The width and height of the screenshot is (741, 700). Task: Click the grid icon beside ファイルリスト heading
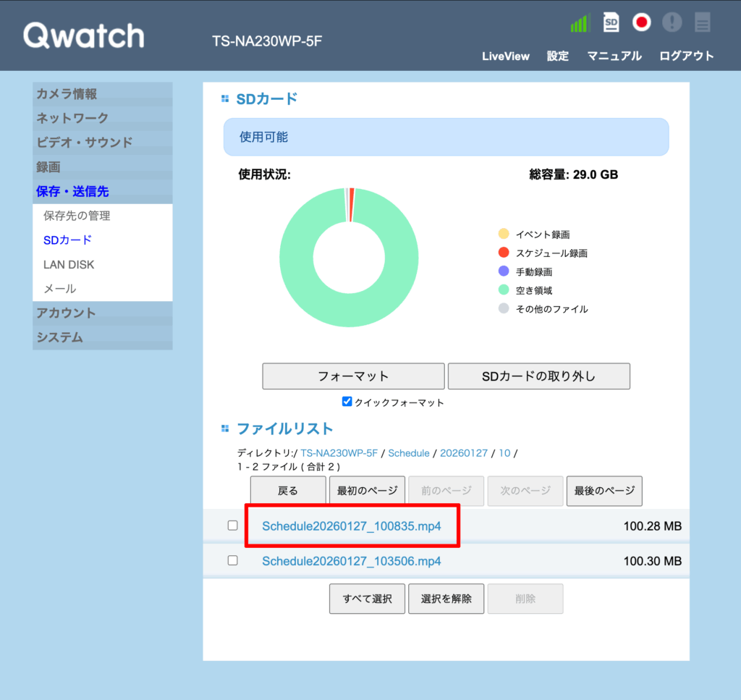225,429
